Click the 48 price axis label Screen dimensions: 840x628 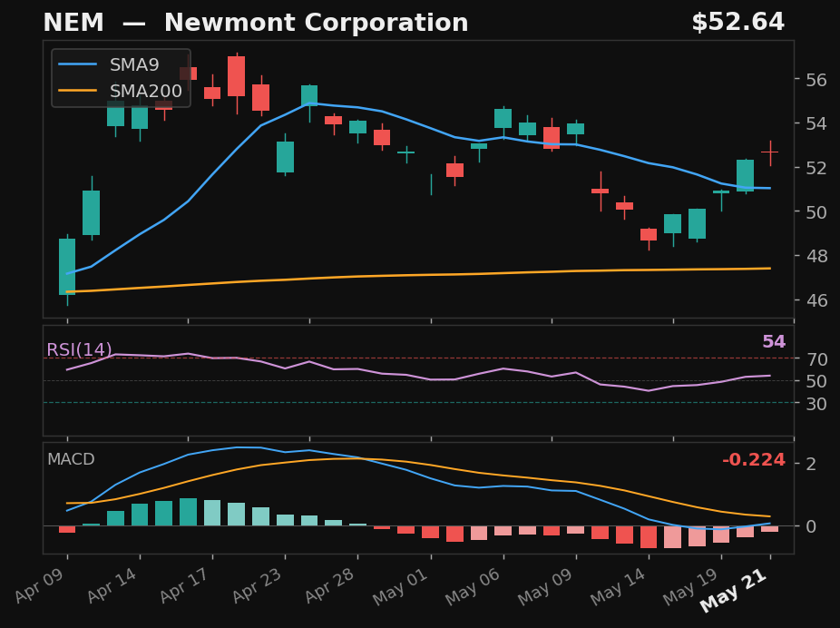point(816,256)
